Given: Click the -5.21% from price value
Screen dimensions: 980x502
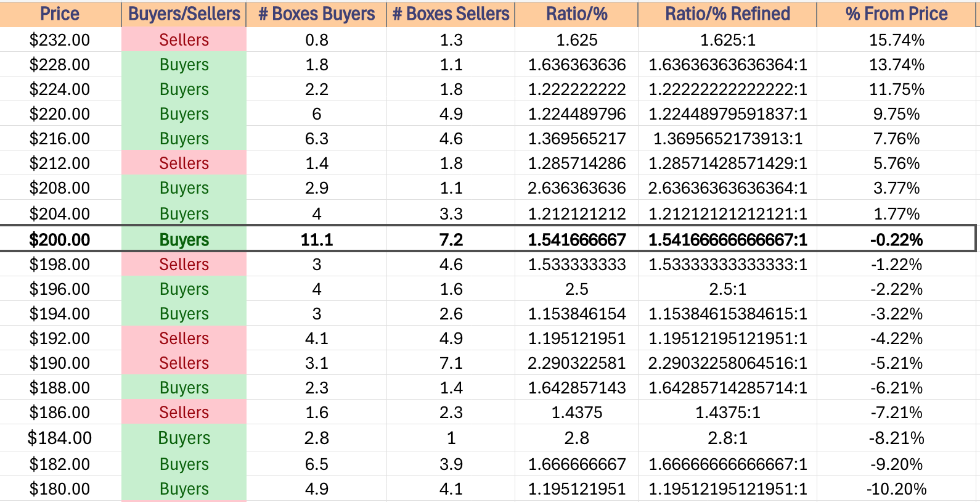Looking at the screenshot, I should point(896,363).
